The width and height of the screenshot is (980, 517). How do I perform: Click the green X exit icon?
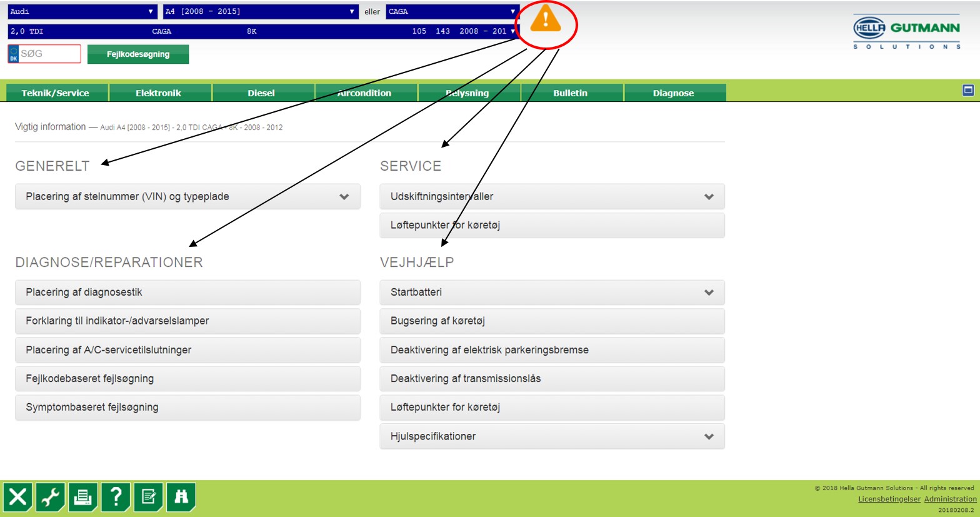pos(18,497)
